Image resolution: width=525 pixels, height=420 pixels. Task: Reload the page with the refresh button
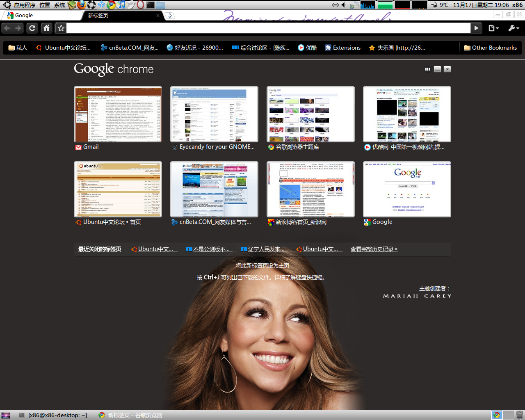(x=32, y=28)
